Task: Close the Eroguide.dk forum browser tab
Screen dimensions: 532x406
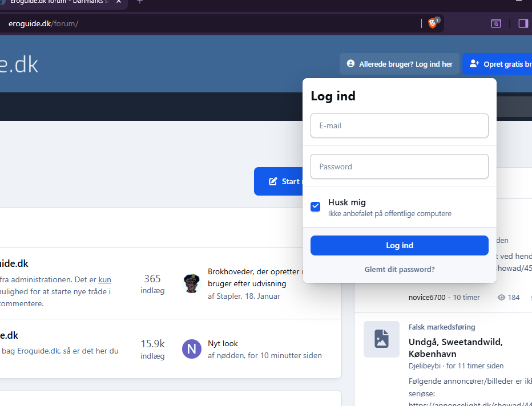Action: point(118,2)
